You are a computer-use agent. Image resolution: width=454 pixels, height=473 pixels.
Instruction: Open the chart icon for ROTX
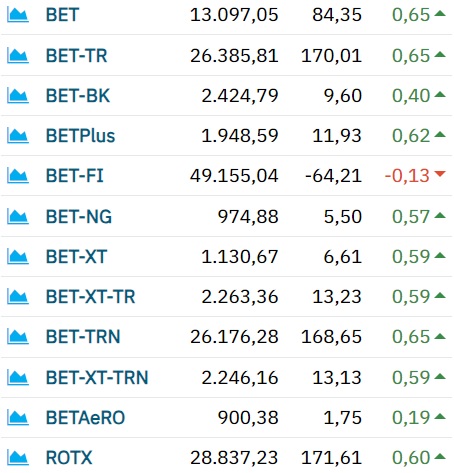point(18,458)
